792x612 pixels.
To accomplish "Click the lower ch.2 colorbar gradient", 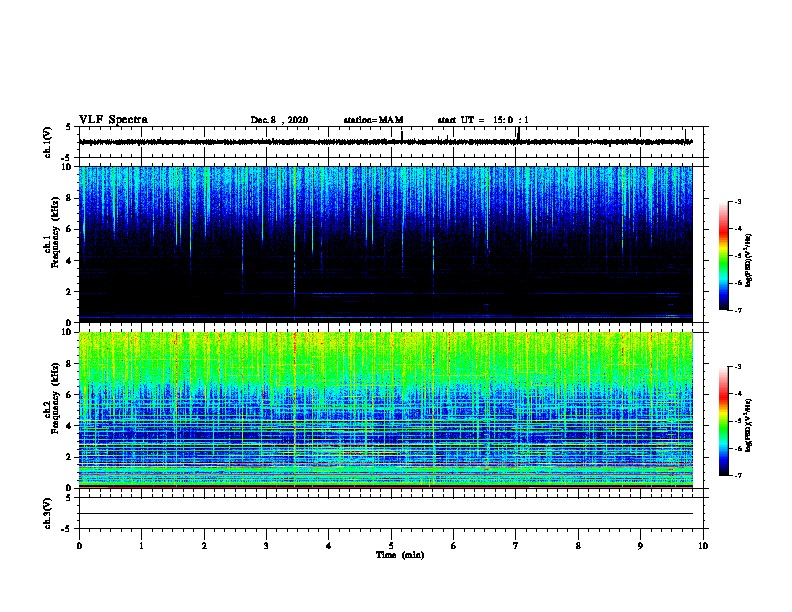I will coord(723,421).
